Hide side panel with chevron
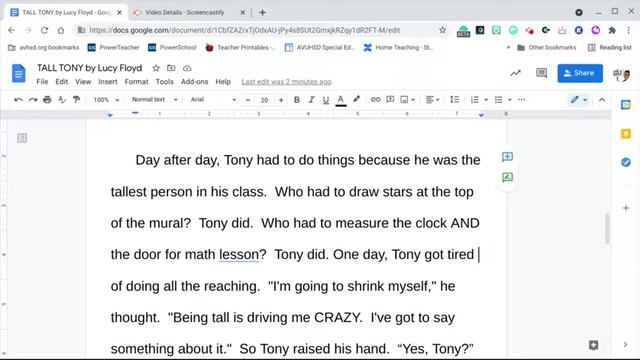Screen dimensions: 640x360 tap(625, 344)
